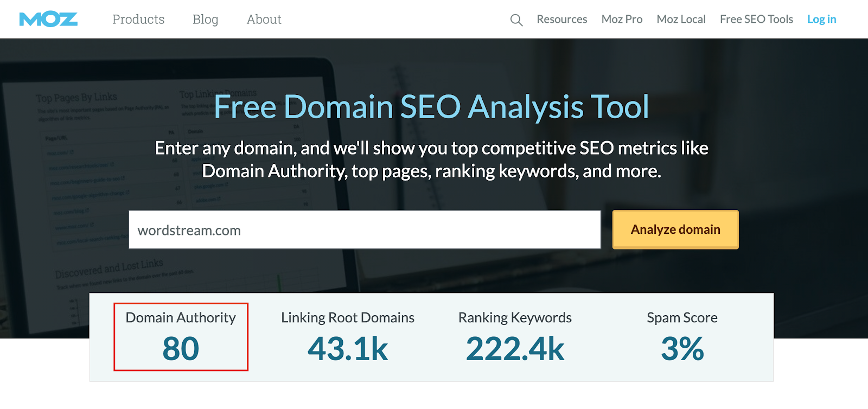Open the Resources link

562,20
